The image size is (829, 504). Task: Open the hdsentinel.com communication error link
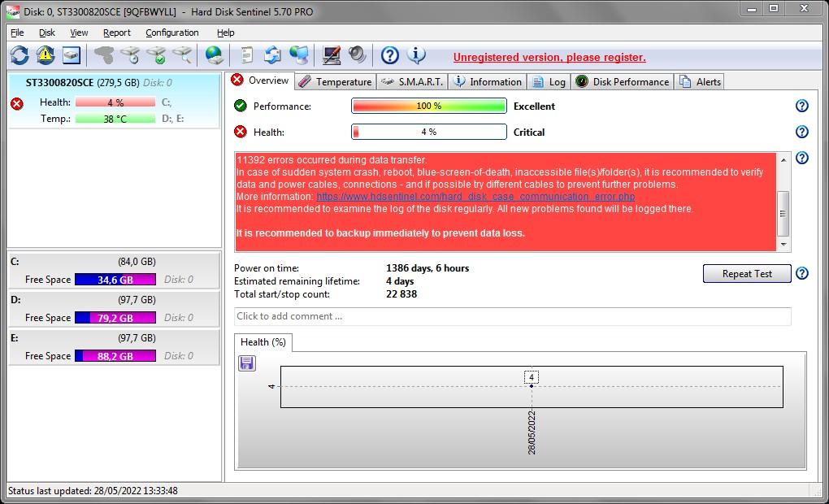(475, 196)
